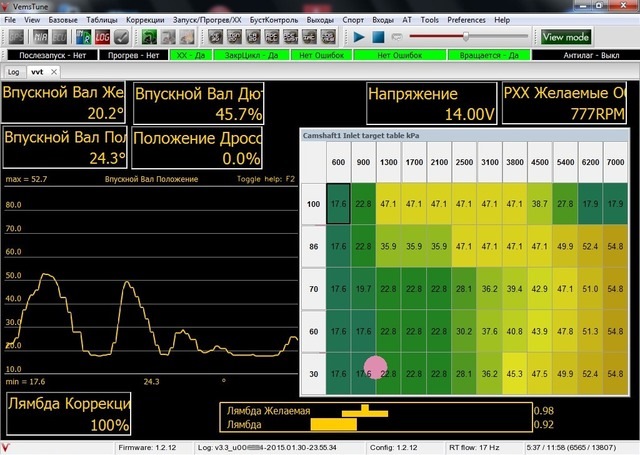This screenshot has width=640, height=455.
Task: Click Toggle help: F2 text on graph
Action: [x=266, y=179]
